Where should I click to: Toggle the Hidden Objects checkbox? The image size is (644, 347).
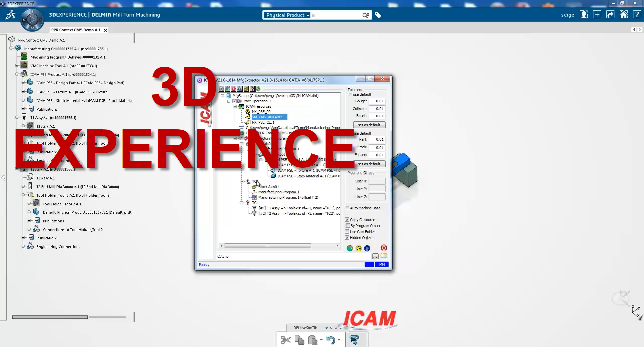click(347, 238)
